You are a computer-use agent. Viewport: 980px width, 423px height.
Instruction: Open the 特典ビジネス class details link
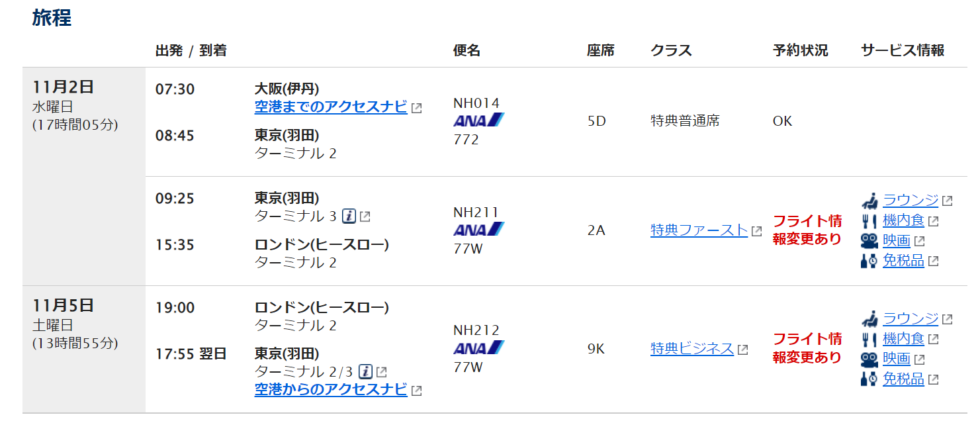691,349
